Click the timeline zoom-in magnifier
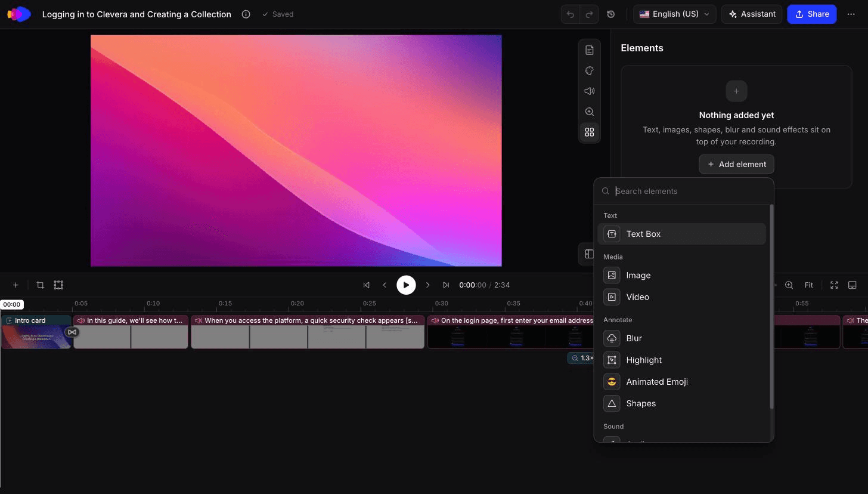868x494 pixels. pyautogui.click(x=789, y=285)
